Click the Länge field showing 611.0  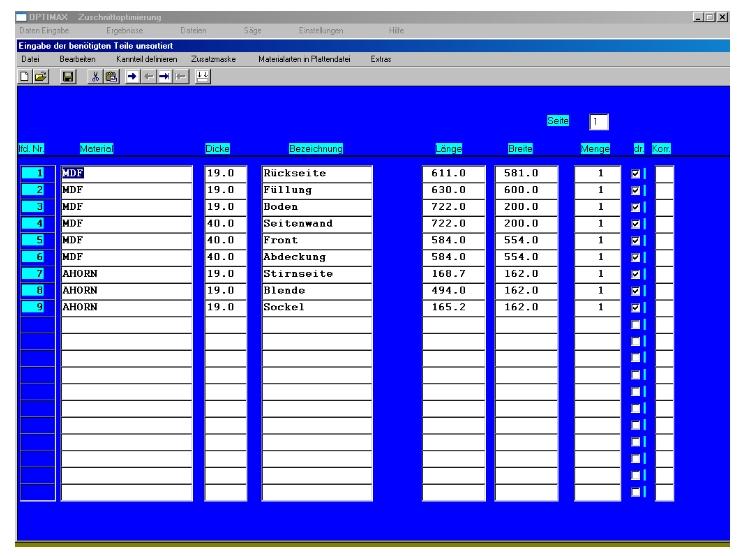(x=453, y=173)
